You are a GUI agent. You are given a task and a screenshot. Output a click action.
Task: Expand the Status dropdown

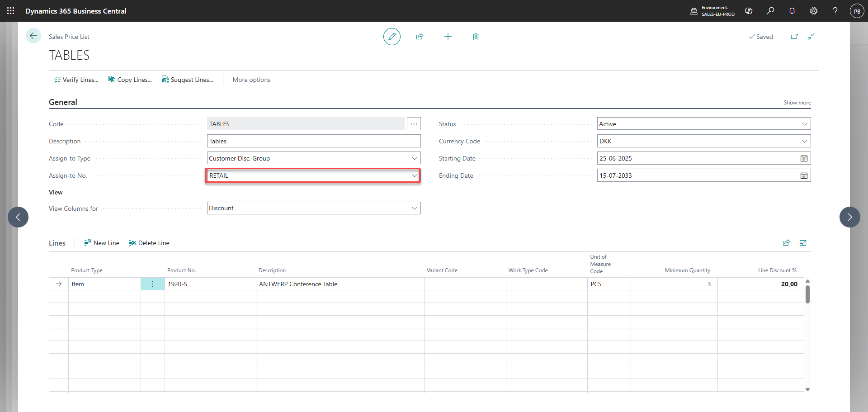[x=804, y=124]
